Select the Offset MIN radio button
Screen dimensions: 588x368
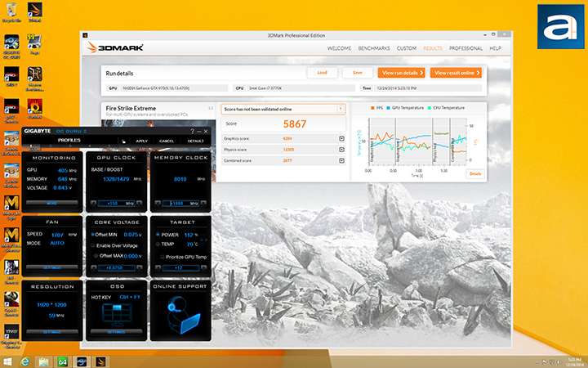[92, 235]
